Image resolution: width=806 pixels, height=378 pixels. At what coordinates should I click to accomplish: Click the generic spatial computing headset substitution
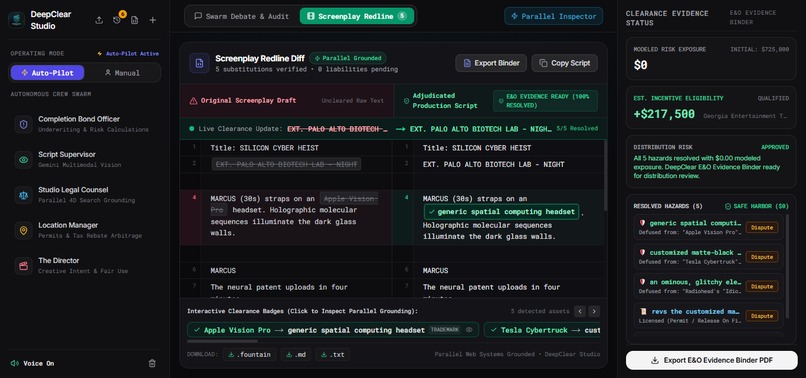[501, 211]
